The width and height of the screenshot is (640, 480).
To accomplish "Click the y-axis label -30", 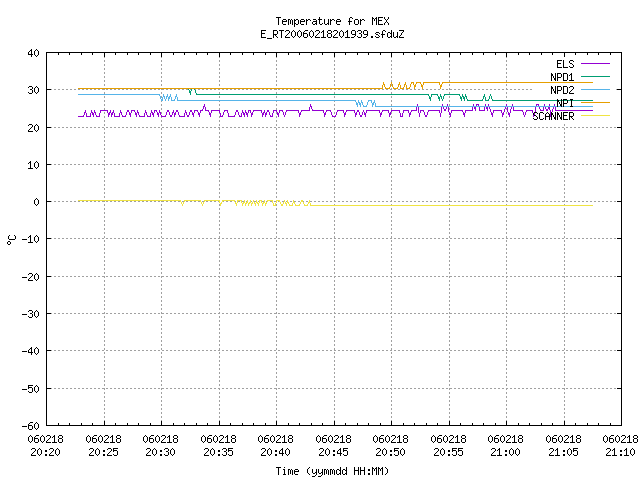I will [31, 314].
